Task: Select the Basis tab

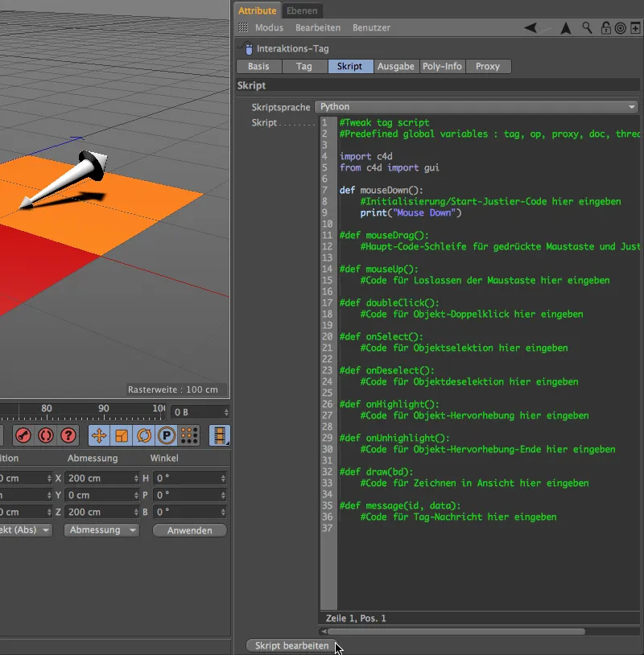Action: [258, 66]
